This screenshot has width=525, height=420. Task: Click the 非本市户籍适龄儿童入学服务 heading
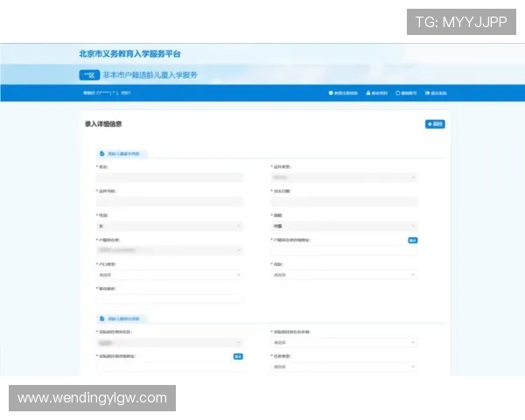coord(150,75)
